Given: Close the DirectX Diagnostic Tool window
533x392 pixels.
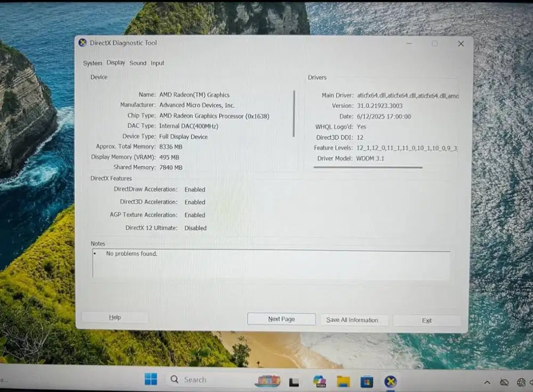Looking at the screenshot, I should 461,44.
